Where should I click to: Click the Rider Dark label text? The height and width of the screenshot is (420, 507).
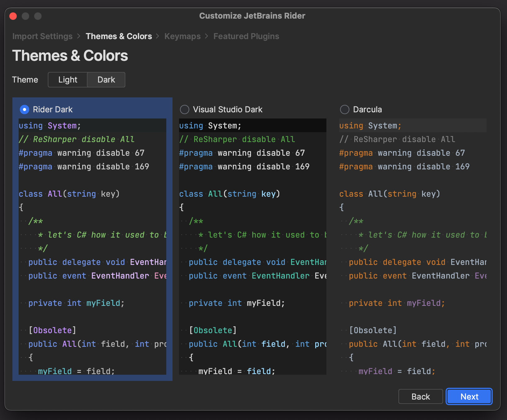click(x=53, y=109)
